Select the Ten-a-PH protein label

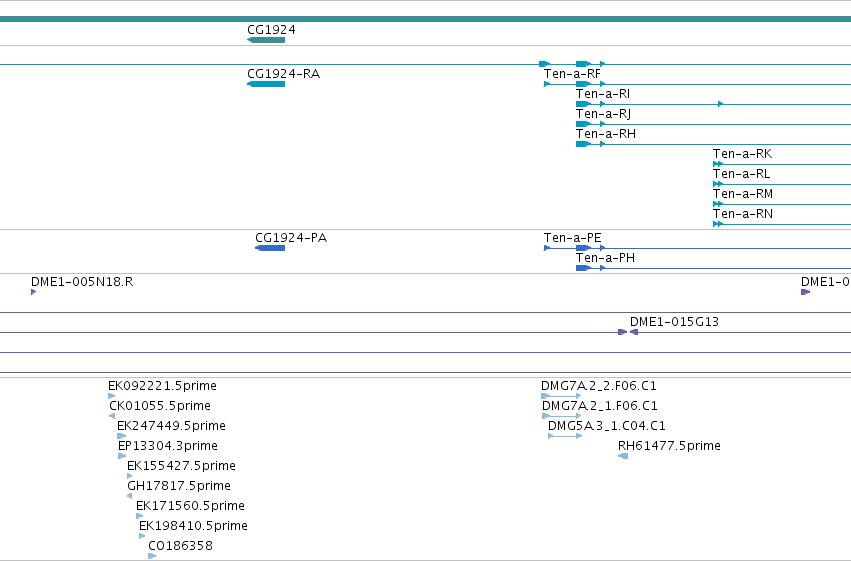[x=605, y=258]
